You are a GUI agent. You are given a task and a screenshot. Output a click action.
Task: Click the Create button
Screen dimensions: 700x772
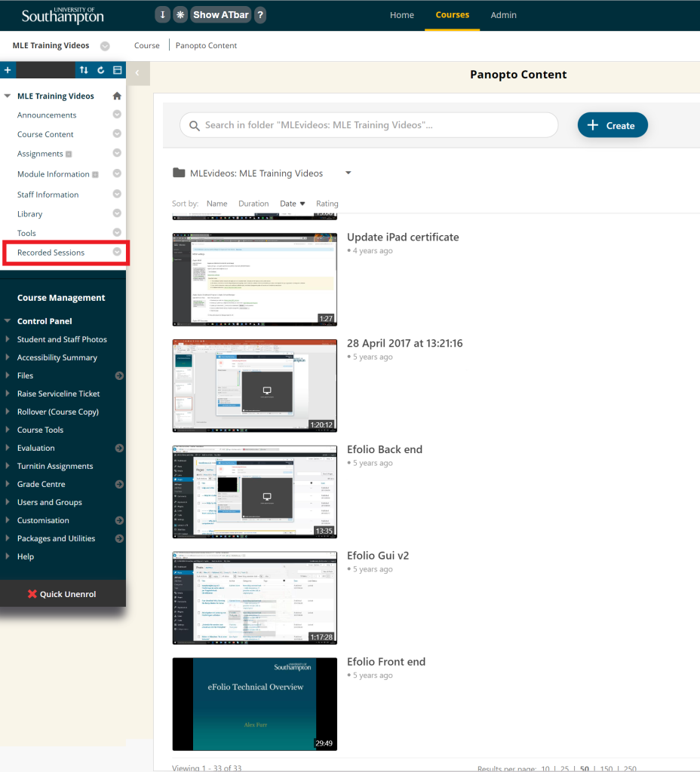pos(612,125)
